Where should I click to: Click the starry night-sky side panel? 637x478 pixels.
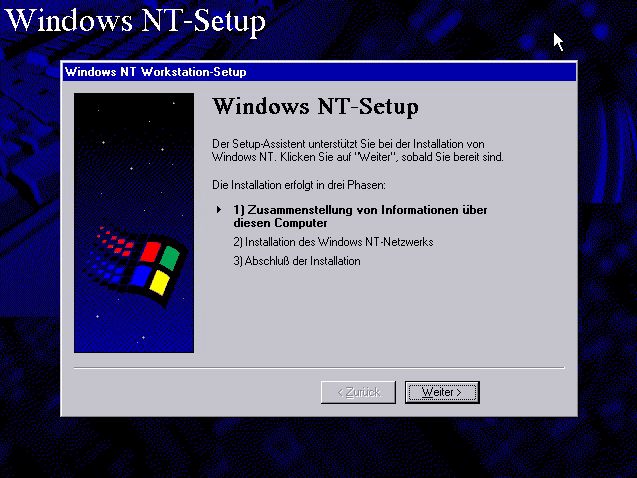coord(133,150)
